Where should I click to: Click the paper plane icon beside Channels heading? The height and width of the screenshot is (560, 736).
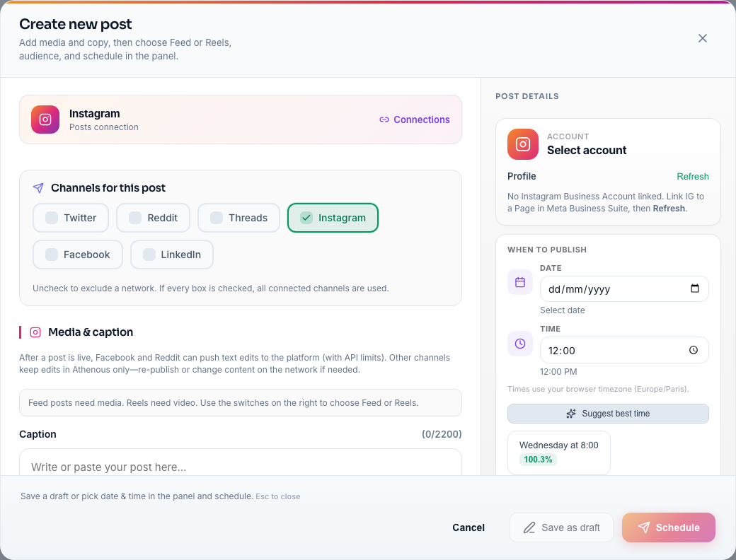38,188
